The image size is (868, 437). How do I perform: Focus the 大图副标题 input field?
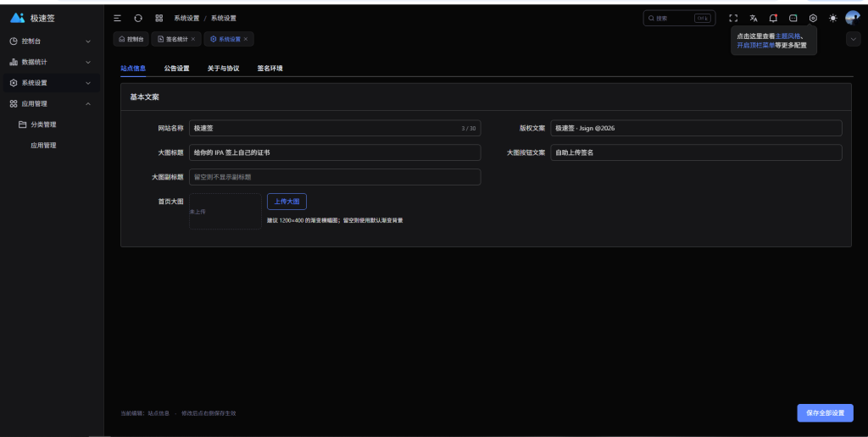(335, 177)
